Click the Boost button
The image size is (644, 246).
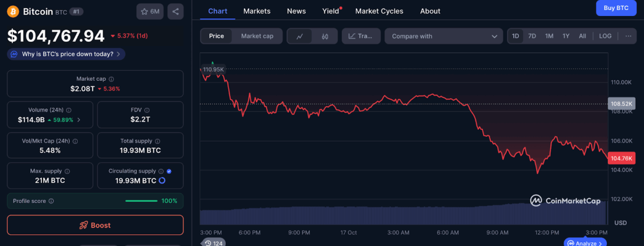pyautogui.click(x=95, y=225)
